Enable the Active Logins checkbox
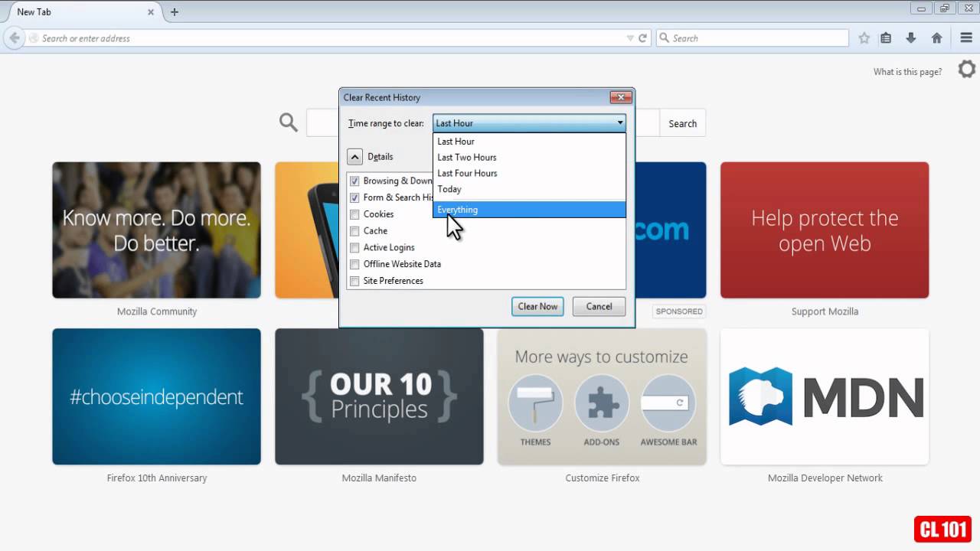Viewport: 980px width, 551px height. (354, 248)
